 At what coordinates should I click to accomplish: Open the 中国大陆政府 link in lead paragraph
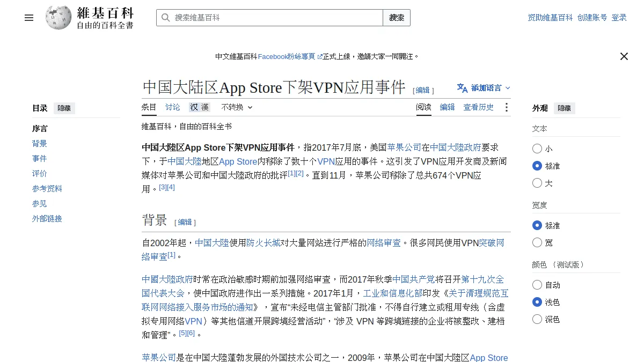pyautogui.click(x=456, y=147)
